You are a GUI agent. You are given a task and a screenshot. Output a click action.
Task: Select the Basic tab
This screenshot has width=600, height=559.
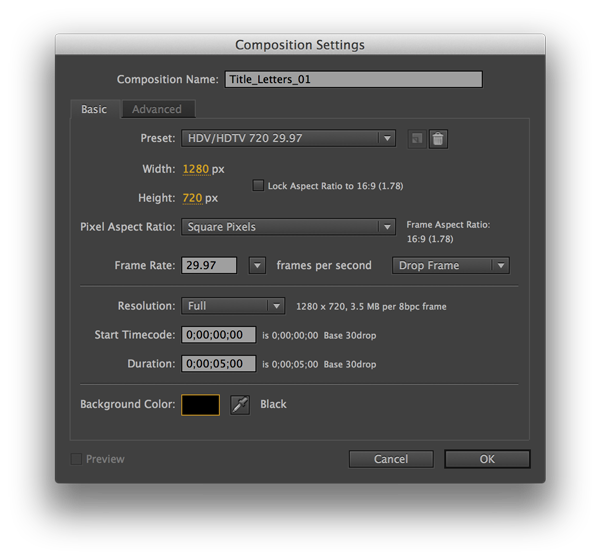tap(94, 109)
